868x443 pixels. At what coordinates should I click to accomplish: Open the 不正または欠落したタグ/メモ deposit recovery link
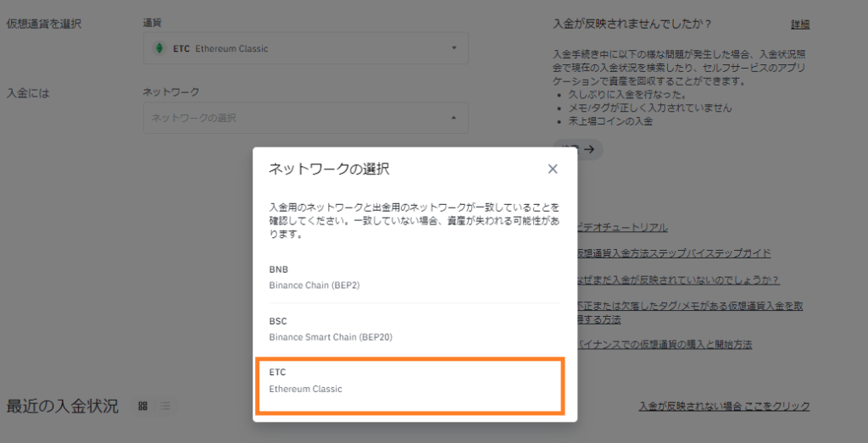point(690,313)
